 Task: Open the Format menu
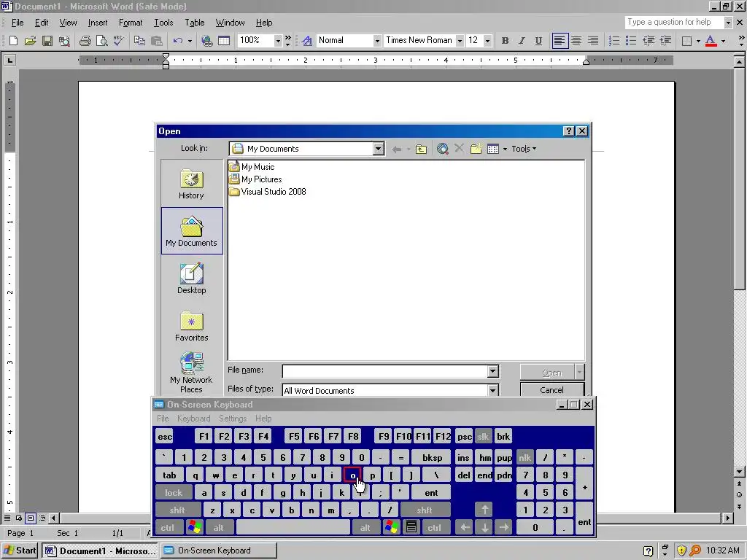pos(131,23)
